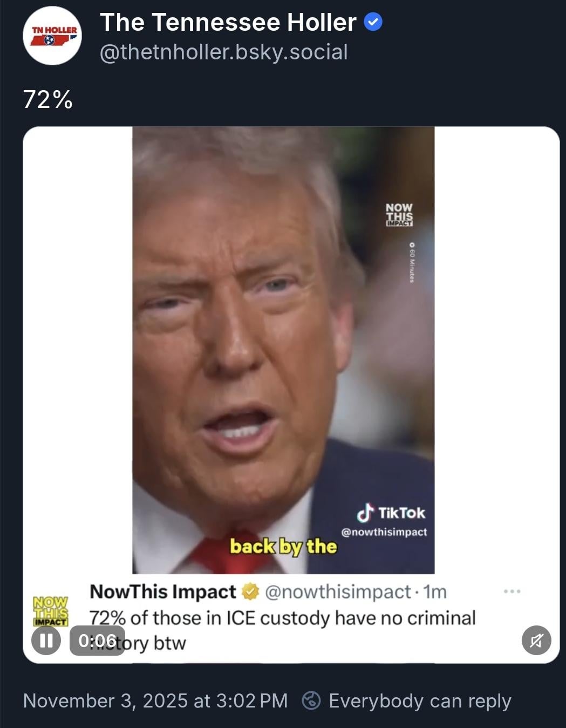The width and height of the screenshot is (566, 728).
Task: Click the gold verified badge next to NowThis Impact
Action: (250, 591)
